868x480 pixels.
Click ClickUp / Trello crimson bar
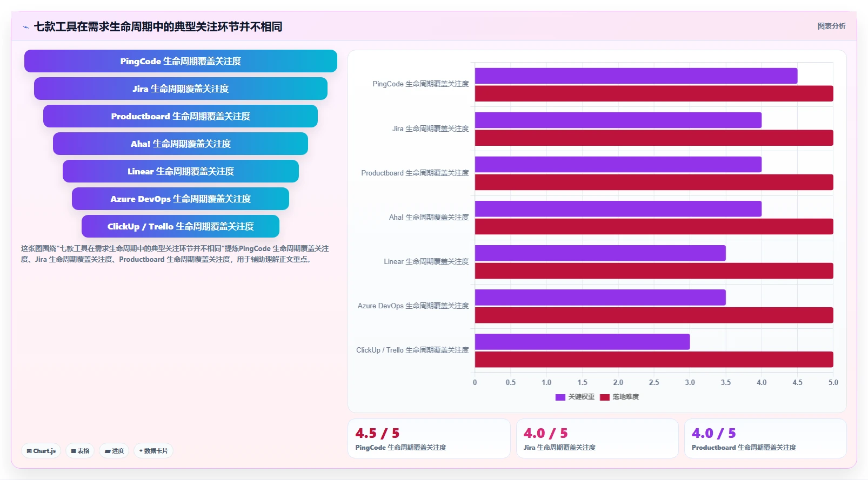(x=654, y=360)
